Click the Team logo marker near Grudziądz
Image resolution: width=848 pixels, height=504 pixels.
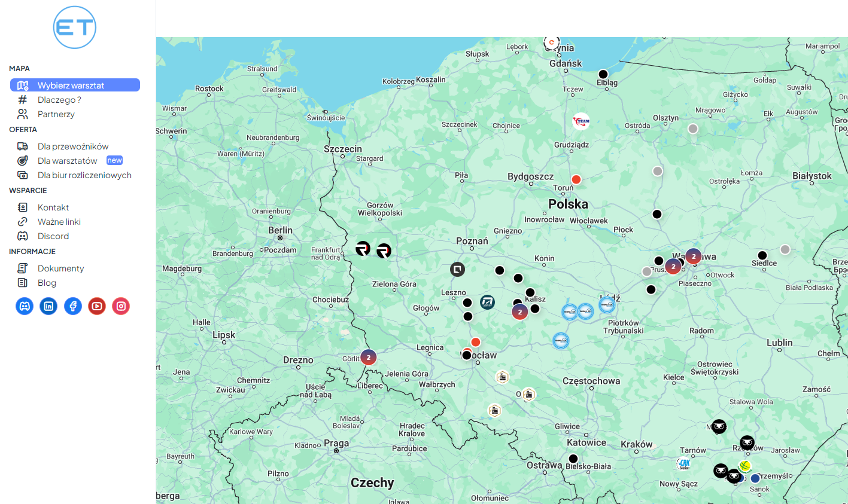click(581, 121)
